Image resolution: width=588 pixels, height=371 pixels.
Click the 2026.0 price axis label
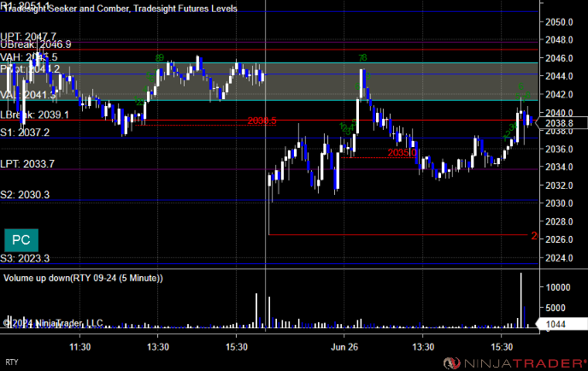click(x=559, y=239)
